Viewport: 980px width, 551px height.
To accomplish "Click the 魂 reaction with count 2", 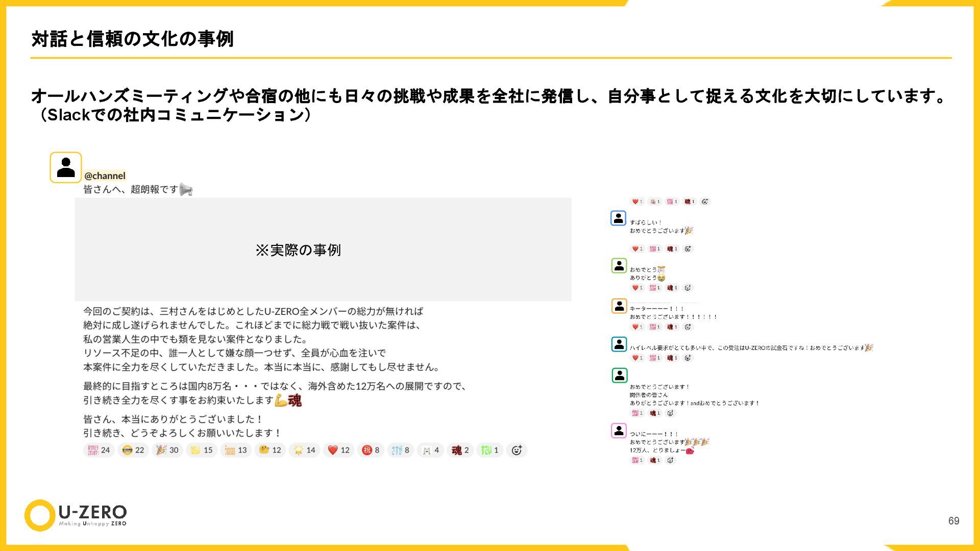I will 460,450.
